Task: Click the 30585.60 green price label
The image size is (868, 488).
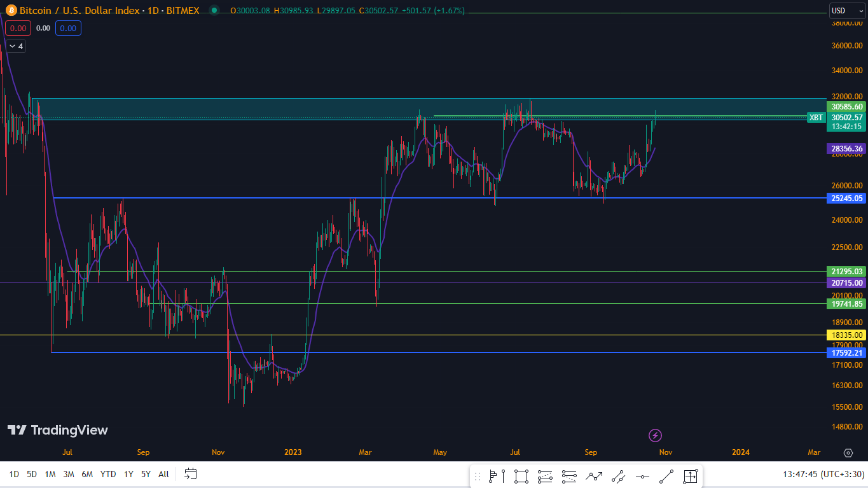Action: [846, 107]
